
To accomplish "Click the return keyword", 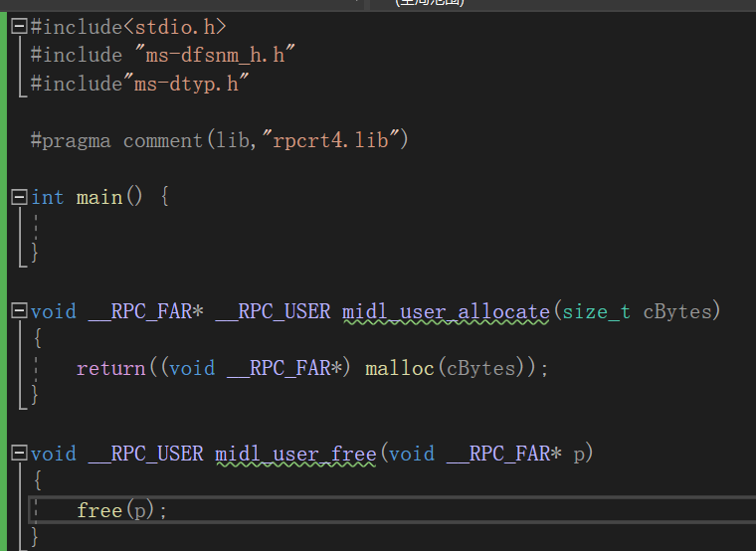I will coord(110,368).
